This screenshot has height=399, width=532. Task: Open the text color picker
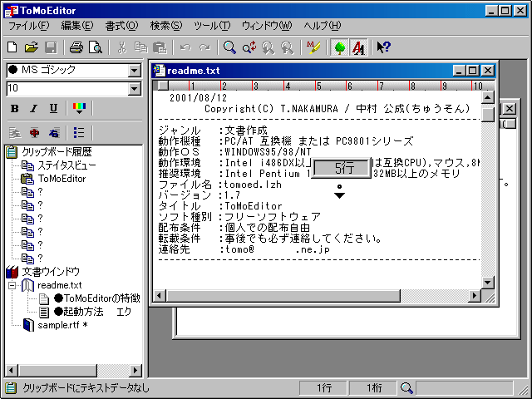coord(80,109)
